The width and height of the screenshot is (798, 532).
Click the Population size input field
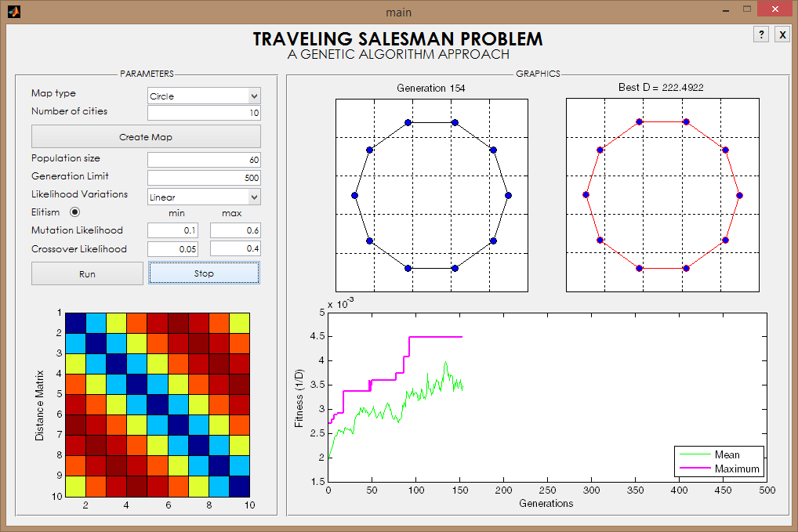[x=204, y=160]
